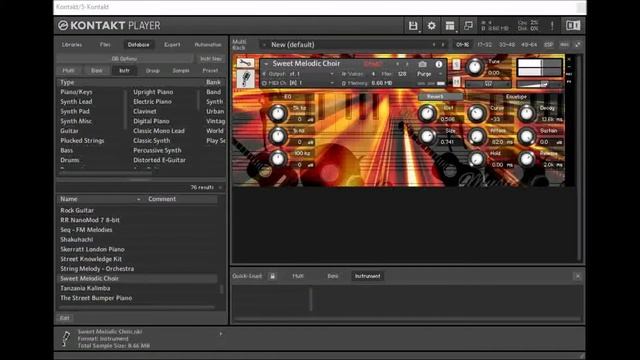Image resolution: width=640 pixels, height=360 pixels.
Task: Select rack page 17-32
Action: tap(484, 44)
